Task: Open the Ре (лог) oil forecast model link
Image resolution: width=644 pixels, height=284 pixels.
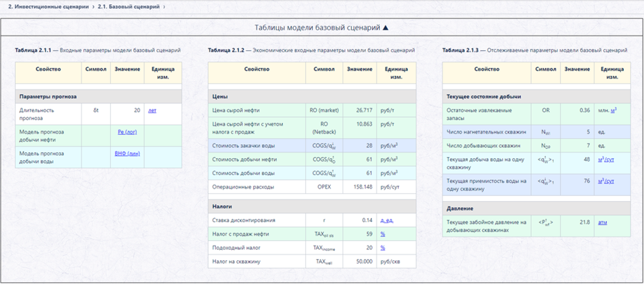Action: 127,132
